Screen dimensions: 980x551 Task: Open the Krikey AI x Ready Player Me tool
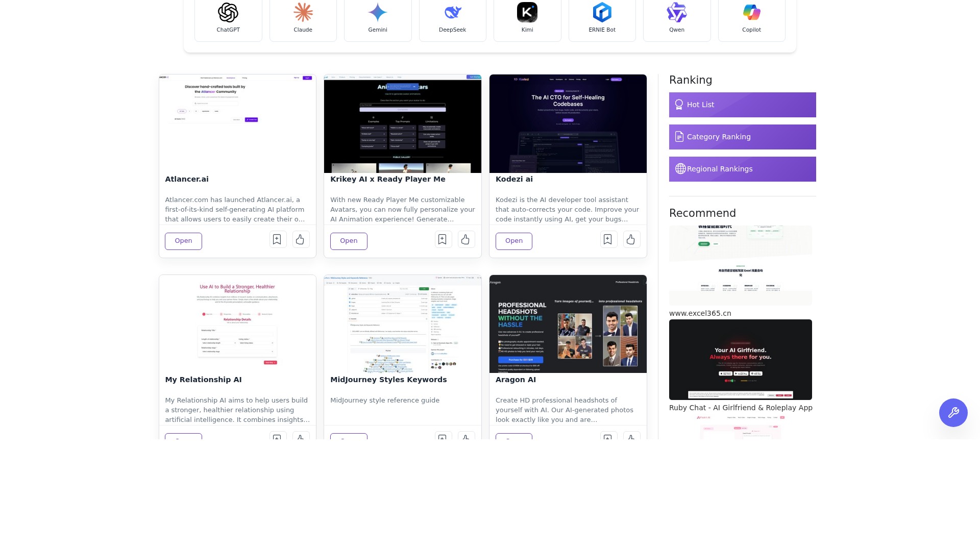(349, 241)
